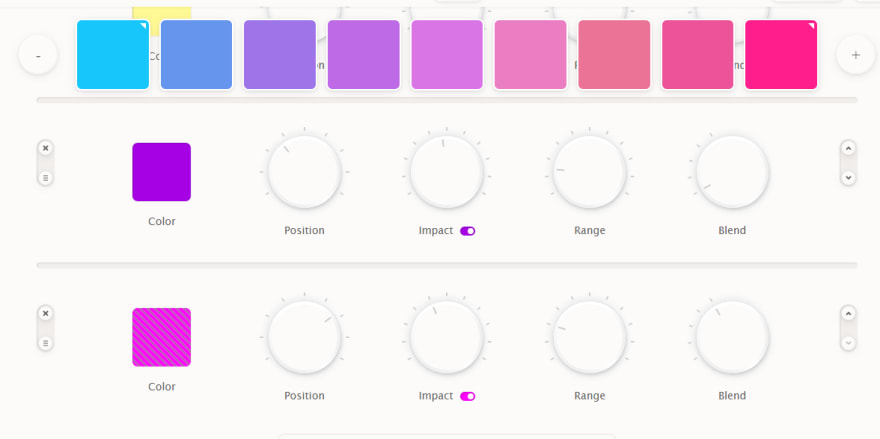Pick the medium purple third swatch
The height and width of the screenshot is (439, 880).
tap(280, 54)
